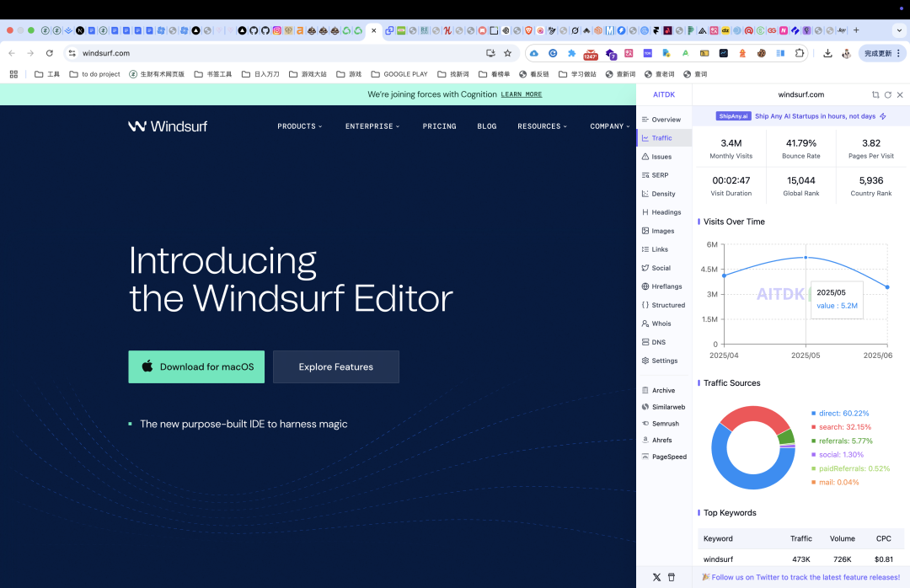Click the AITDK logo text
The width and height of the screenshot is (910, 588).
664,94
